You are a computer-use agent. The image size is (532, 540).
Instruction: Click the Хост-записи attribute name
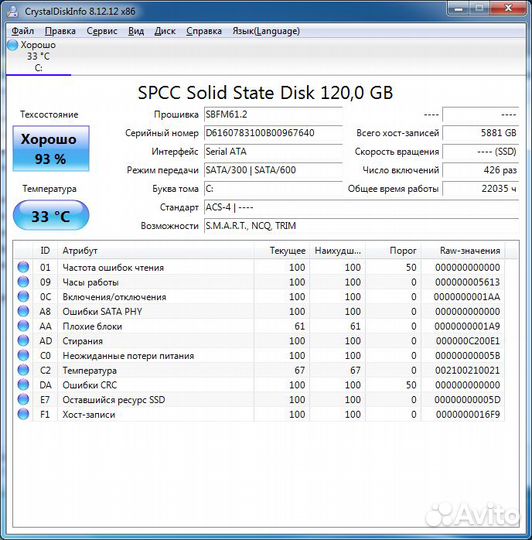[89, 415]
